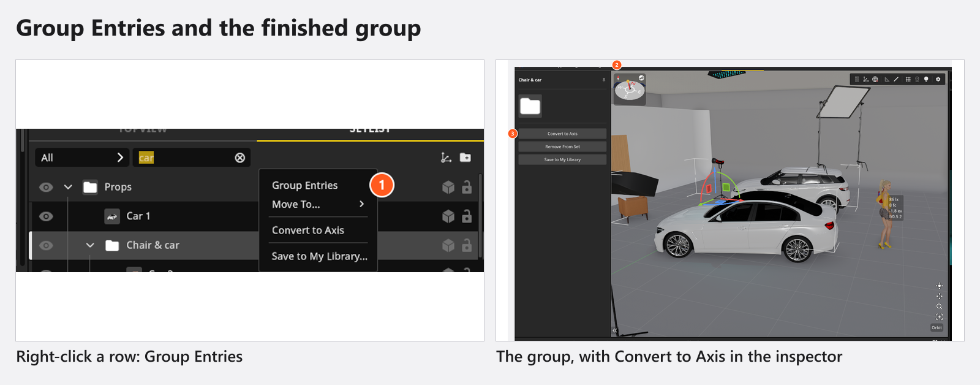Click the Orbit button in the viewport
The image size is (980, 385).
[937, 327]
